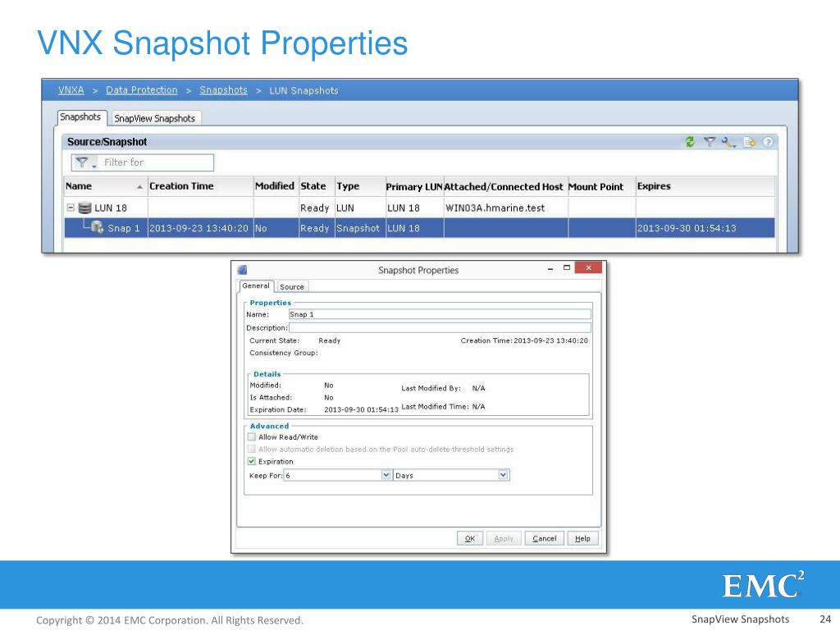Switch to the SnapView Snapshots tab
This screenshot has width=840, height=630.
155,118
